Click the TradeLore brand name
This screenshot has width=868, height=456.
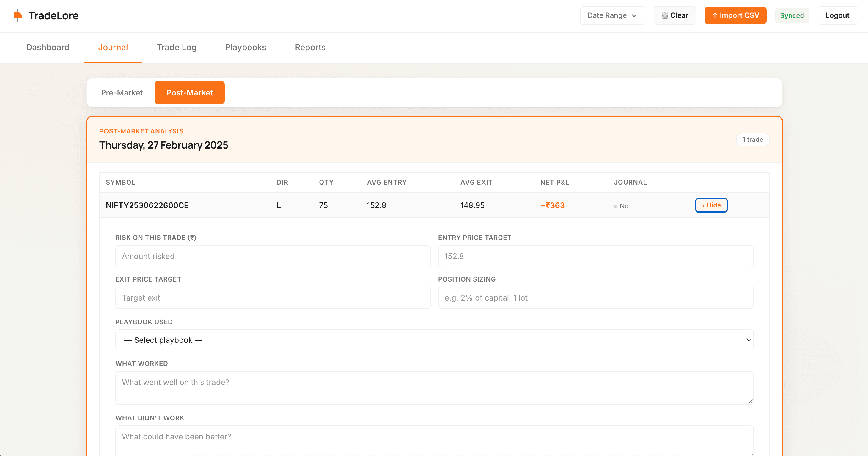click(53, 15)
